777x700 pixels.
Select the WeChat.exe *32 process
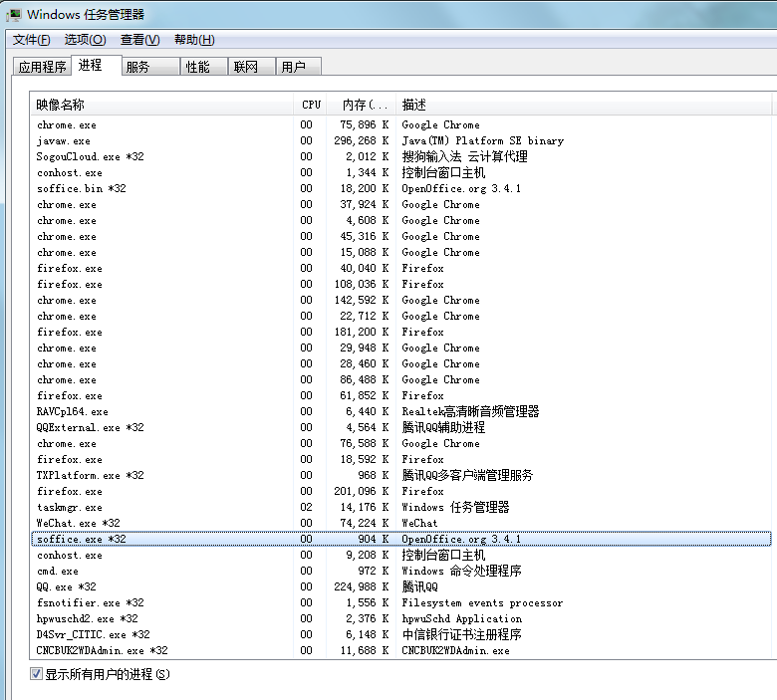(x=401, y=523)
